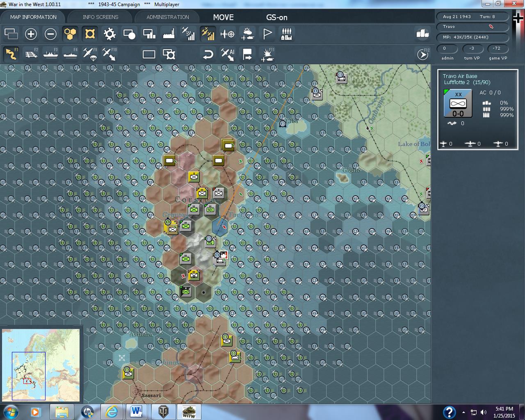Select the F3 naval transport mode
Viewport: 525px width, 420px height.
[x=50, y=54]
